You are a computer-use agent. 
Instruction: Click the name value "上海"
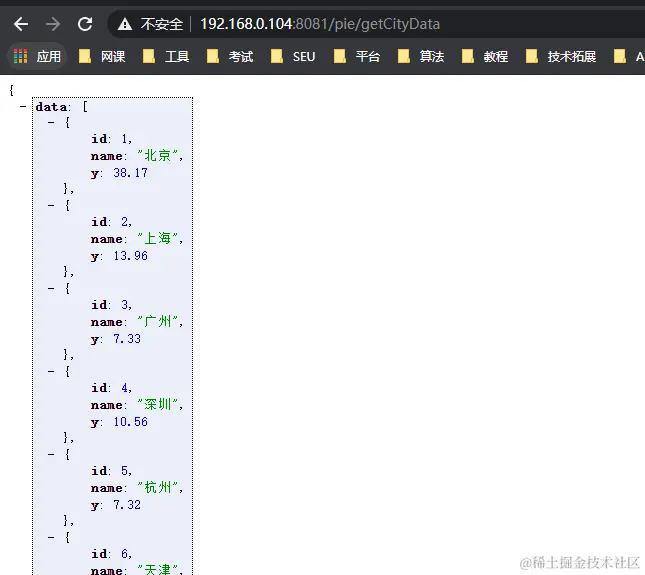[158, 239]
